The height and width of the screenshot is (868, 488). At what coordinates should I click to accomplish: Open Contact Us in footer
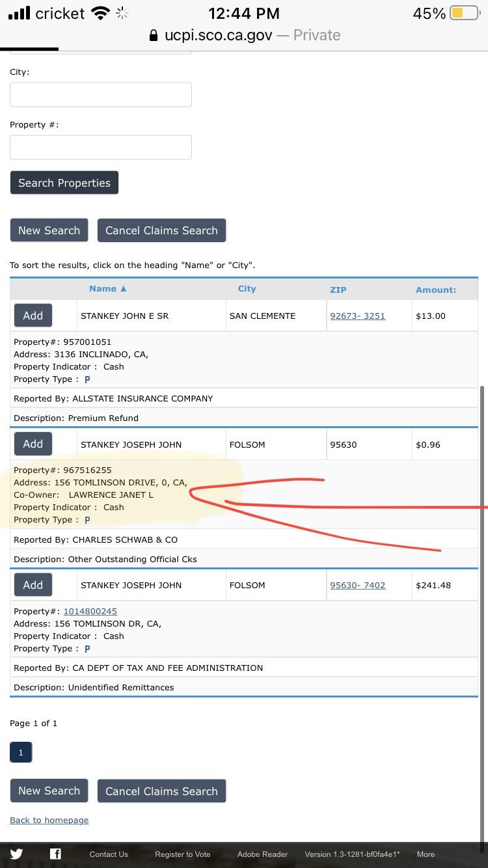(x=109, y=854)
